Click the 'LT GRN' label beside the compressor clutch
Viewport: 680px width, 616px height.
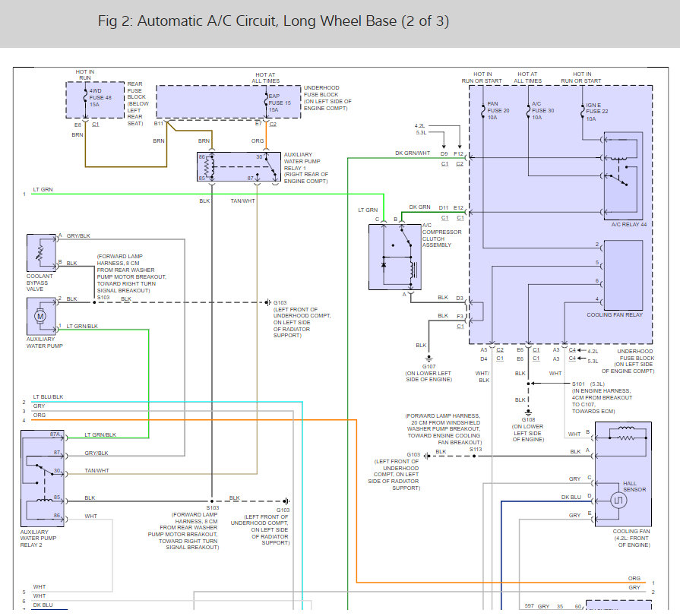pyautogui.click(x=368, y=210)
